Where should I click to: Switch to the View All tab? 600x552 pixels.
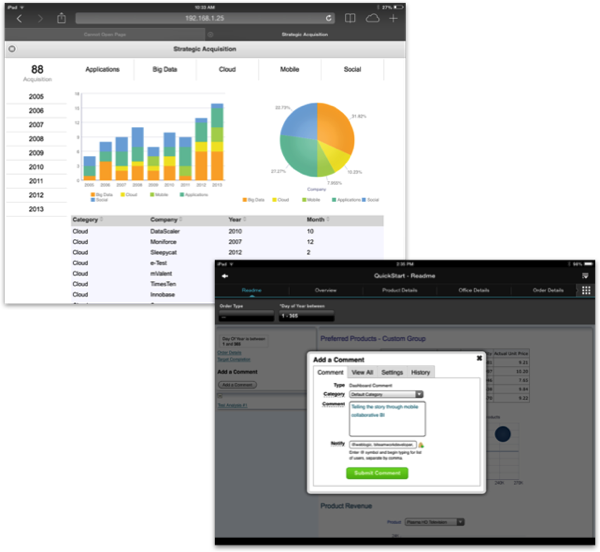(x=362, y=372)
